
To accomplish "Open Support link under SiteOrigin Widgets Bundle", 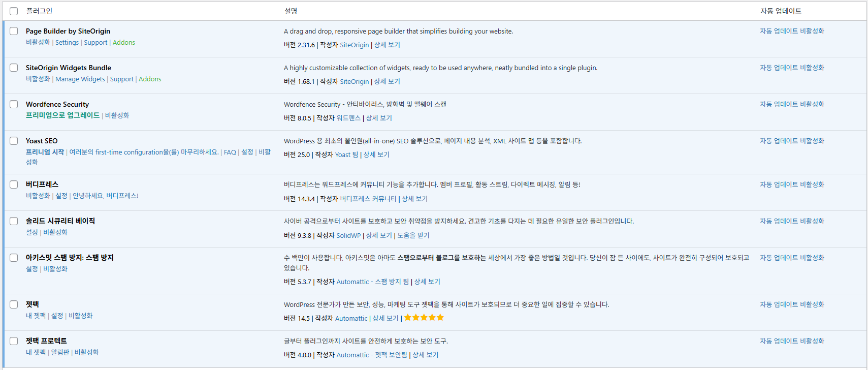I will 122,79.
